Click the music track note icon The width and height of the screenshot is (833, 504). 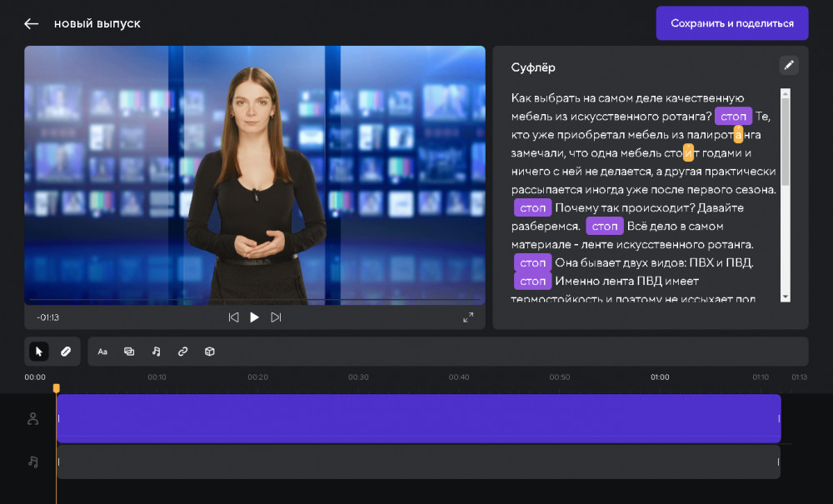33,462
